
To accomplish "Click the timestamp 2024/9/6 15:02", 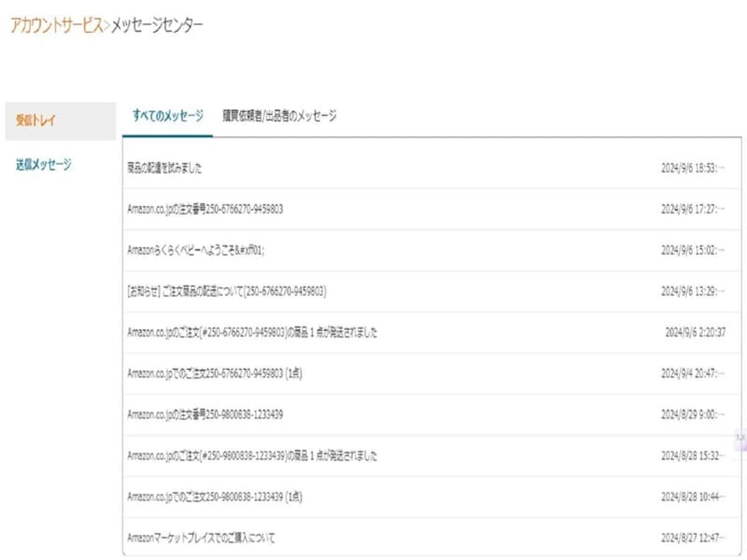I will [x=693, y=251].
